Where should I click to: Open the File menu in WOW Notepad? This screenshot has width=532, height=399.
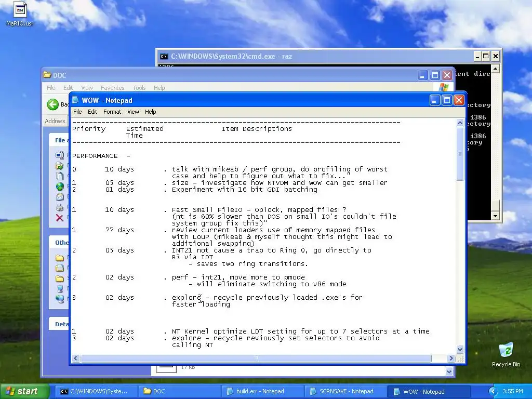coord(77,112)
